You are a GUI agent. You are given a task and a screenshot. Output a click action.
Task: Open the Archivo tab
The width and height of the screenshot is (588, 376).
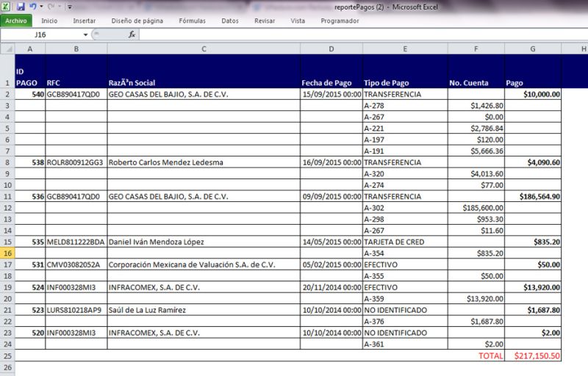point(16,21)
